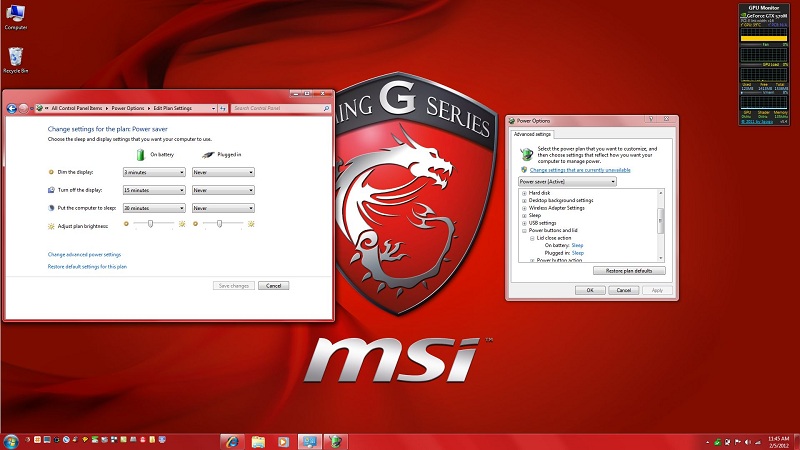Click the settings tree scrollbar down arrow
The height and width of the screenshot is (450, 800).
click(661, 258)
